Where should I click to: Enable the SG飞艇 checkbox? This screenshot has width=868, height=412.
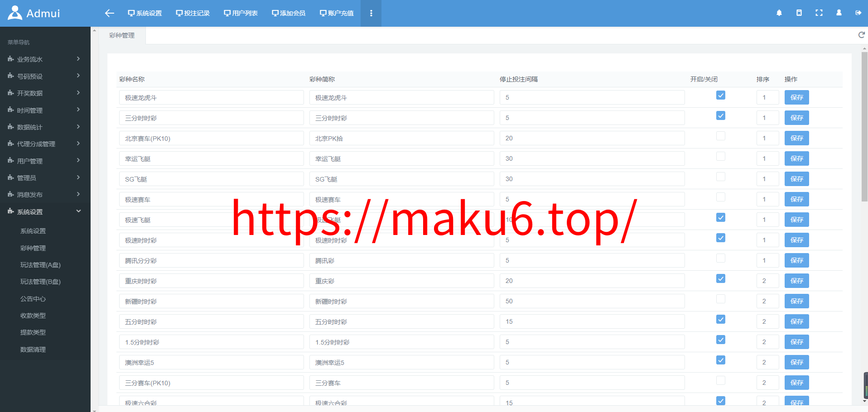click(721, 177)
